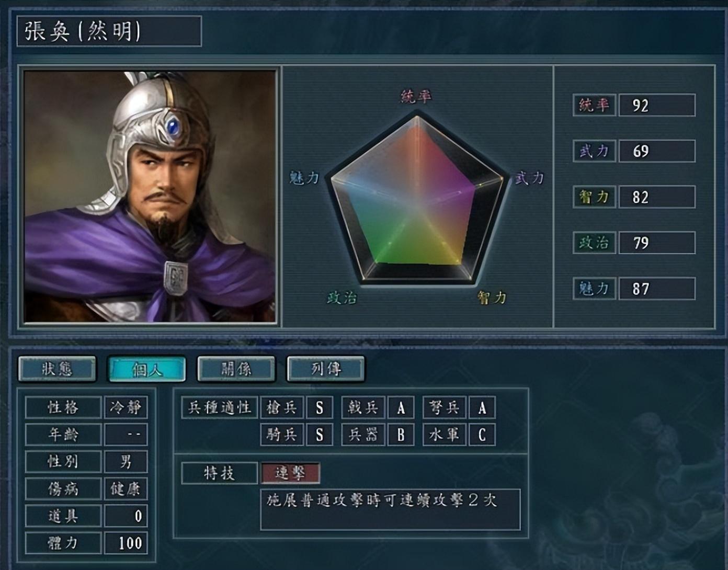This screenshot has width=728, height=570.
Task: Click the 槍兵 aptitude S grade
Action: coord(320,407)
